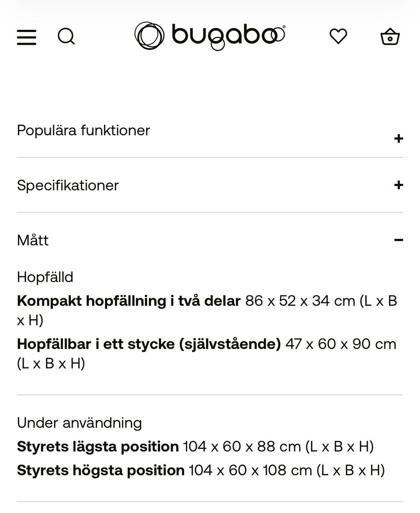Expand the Populära funktioner section
Image resolution: width=420 pixels, height=513 pixels.
[210, 134]
